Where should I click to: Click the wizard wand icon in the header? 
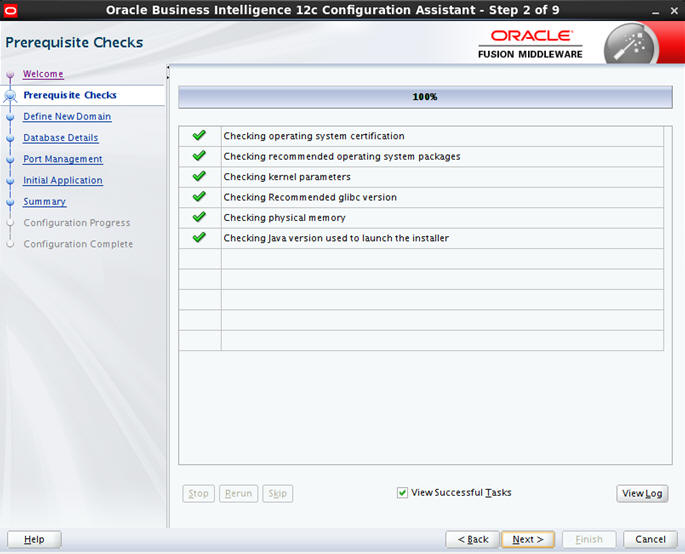click(630, 46)
